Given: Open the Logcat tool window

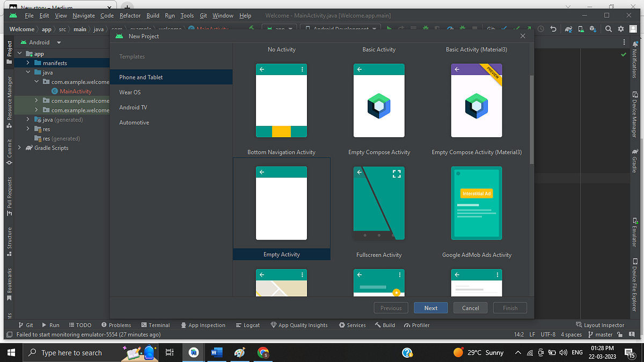Looking at the screenshot, I should click(247, 324).
